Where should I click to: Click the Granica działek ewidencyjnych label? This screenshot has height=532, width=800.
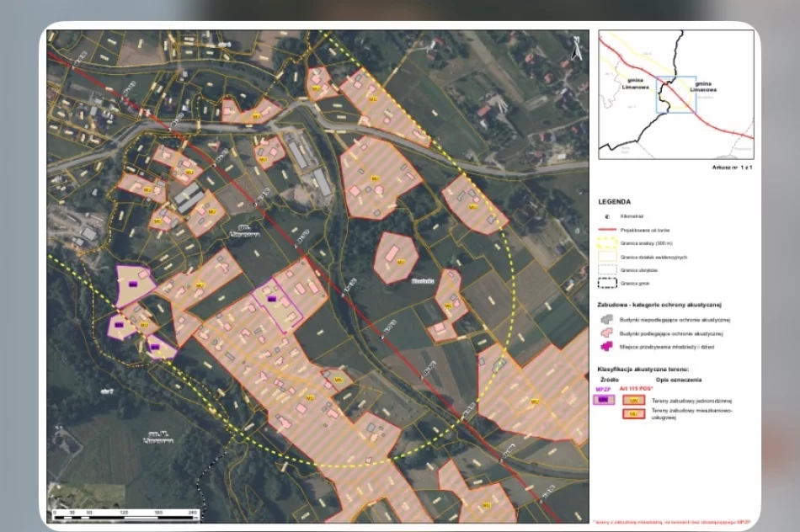click(653, 258)
